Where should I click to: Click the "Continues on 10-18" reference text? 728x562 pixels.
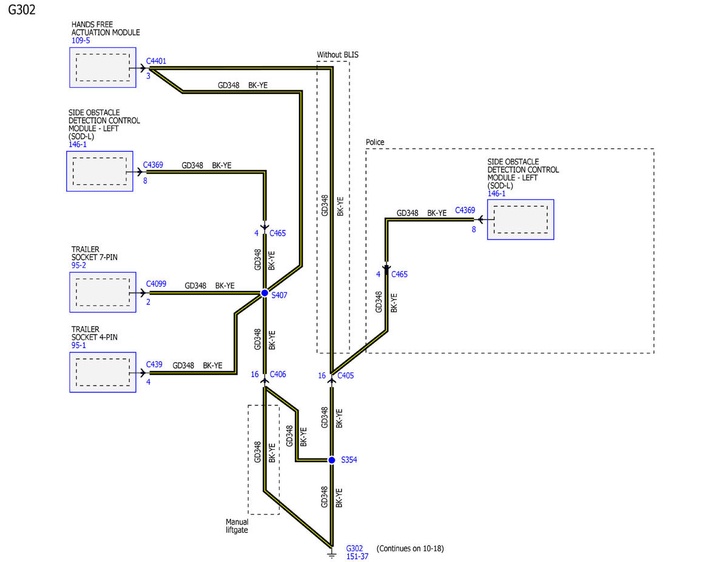[410, 548]
